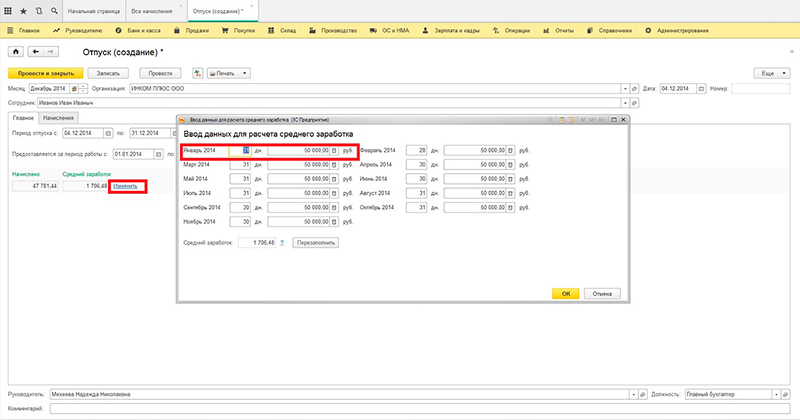Screen dimensions: 800x420
Task: Open Favorites star icon
Action: 23,11
